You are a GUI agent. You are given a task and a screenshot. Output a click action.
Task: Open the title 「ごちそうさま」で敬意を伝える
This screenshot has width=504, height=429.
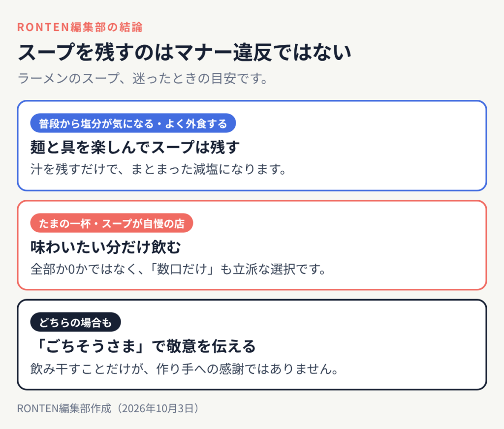click(x=143, y=346)
